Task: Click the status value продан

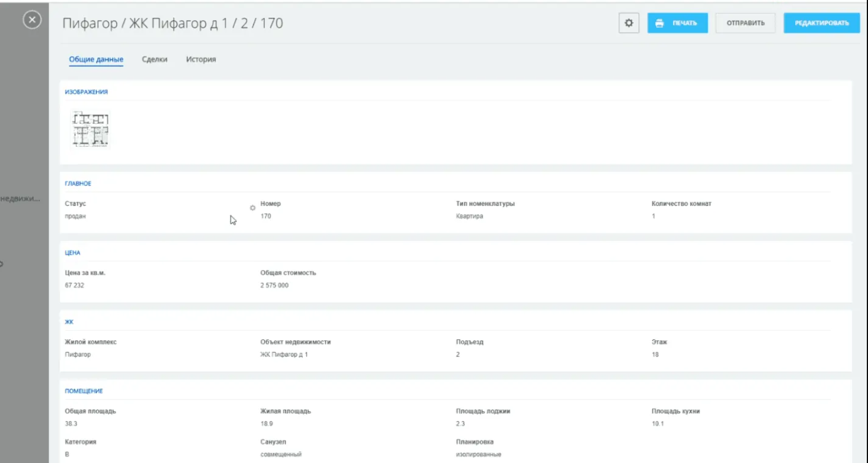Action: pyautogui.click(x=75, y=216)
